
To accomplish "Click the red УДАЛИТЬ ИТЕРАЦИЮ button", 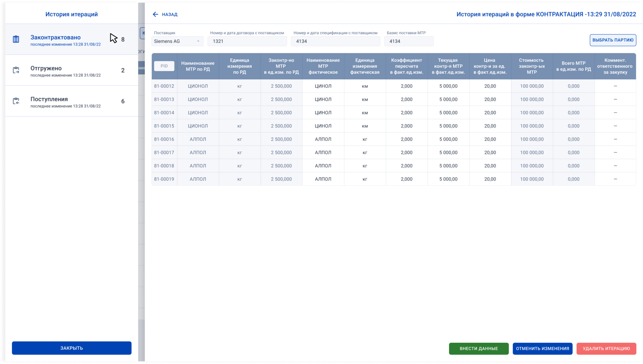I will pos(606,349).
